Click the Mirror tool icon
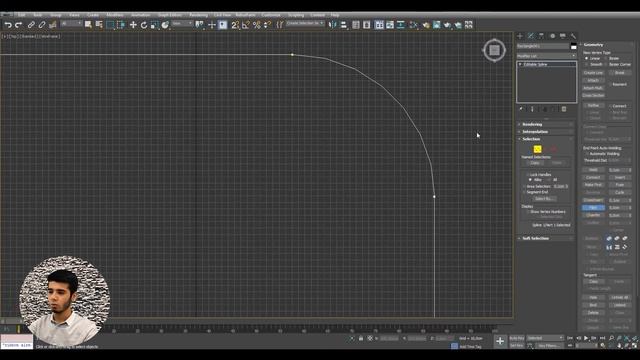 pyautogui.click(x=333, y=25)
